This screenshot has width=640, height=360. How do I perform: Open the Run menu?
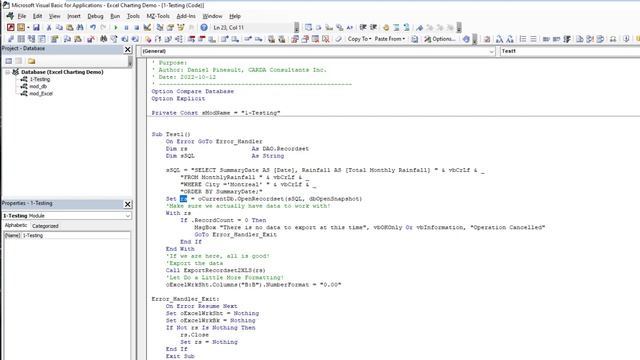click(115, 16)
